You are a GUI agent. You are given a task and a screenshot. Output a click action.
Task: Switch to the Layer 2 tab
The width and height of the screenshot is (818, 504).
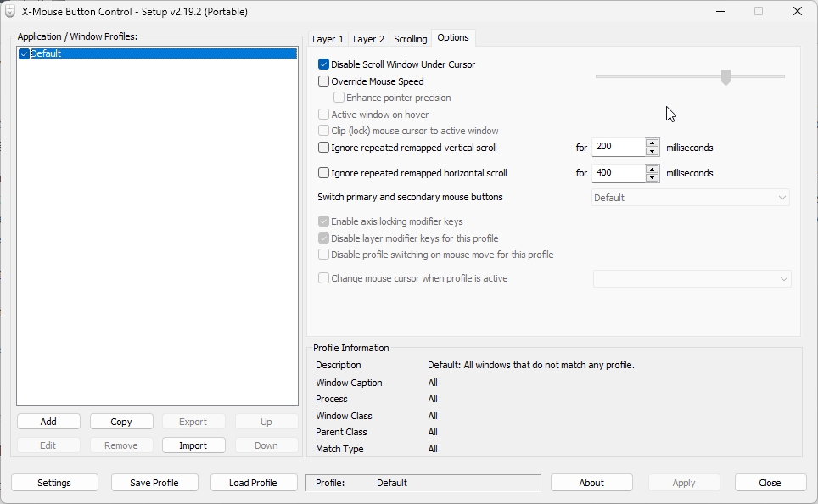coord(368,39)
